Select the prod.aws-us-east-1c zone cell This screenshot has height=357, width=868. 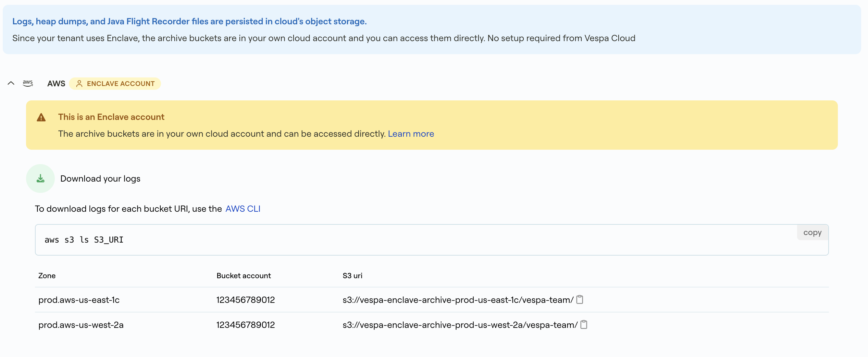pos(79,300)
